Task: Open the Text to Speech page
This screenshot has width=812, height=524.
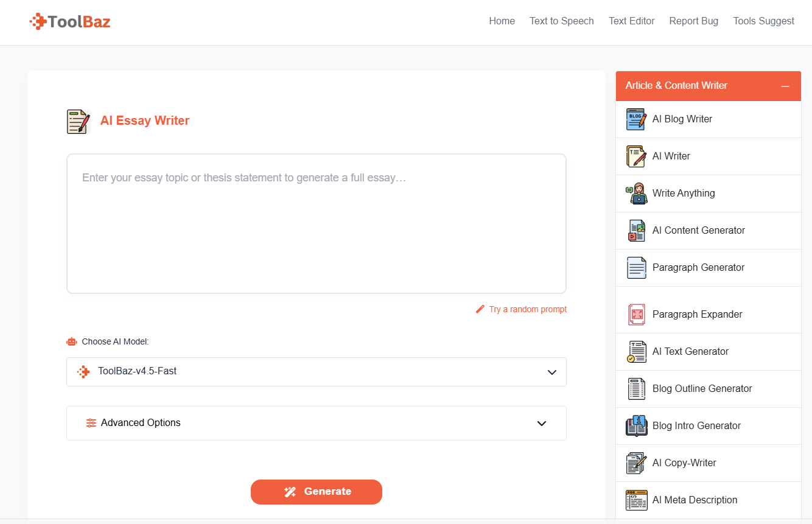Action: point(561,21)
